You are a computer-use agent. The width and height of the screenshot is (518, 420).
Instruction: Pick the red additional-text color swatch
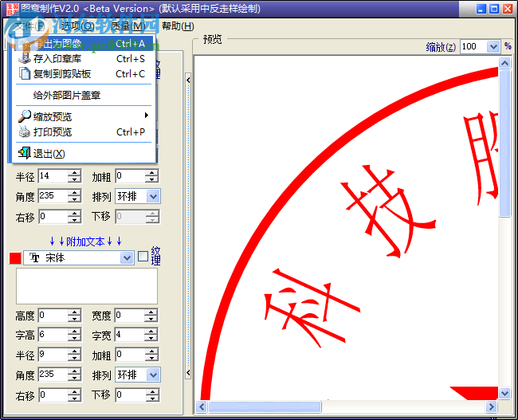pos(15,258)
